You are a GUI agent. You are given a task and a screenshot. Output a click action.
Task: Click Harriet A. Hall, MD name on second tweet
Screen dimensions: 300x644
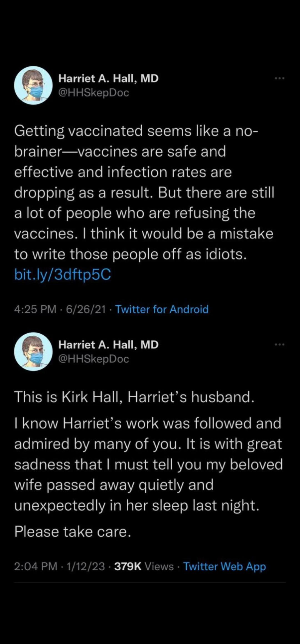pos(108,345)
